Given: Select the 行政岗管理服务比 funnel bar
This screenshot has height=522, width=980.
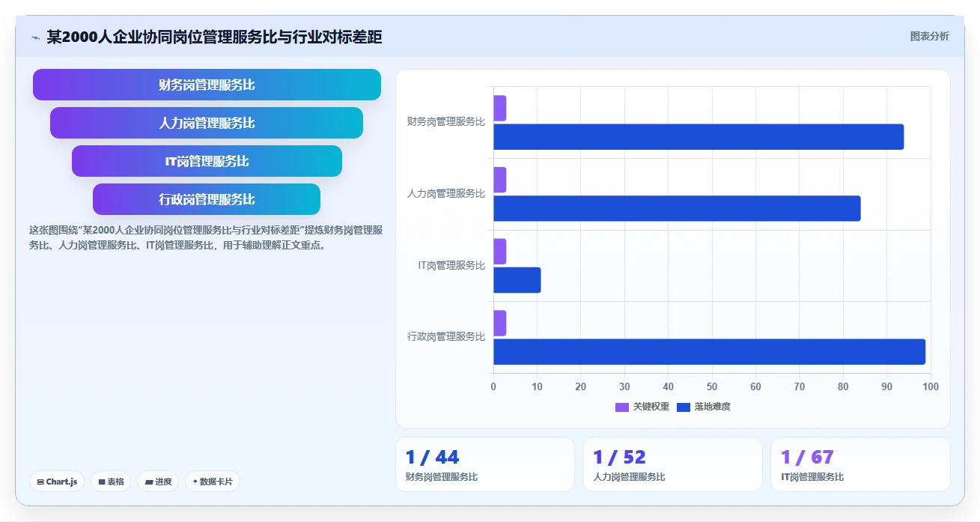Looking at the screenshot, I should (207, 199).
